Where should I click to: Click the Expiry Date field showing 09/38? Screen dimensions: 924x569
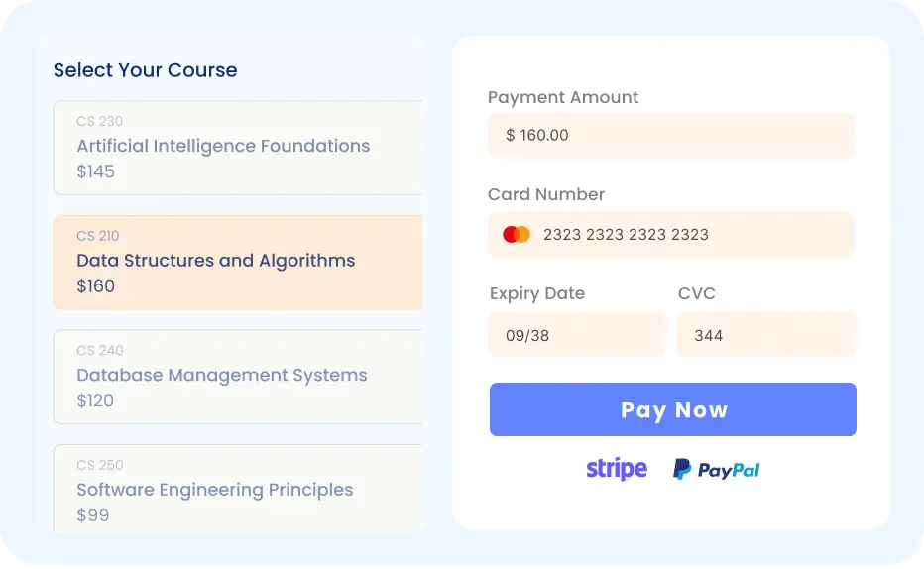point(577,335)
